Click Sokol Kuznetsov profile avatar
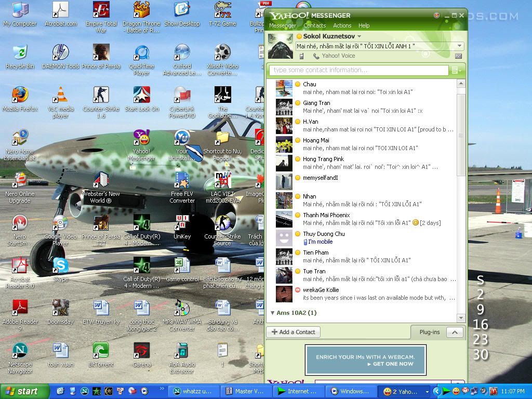Screen dimensions: 532x399 280,46
